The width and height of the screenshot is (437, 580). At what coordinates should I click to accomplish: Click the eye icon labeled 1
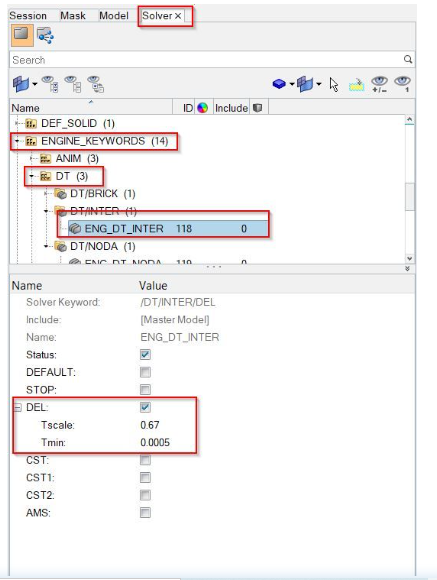403,84
